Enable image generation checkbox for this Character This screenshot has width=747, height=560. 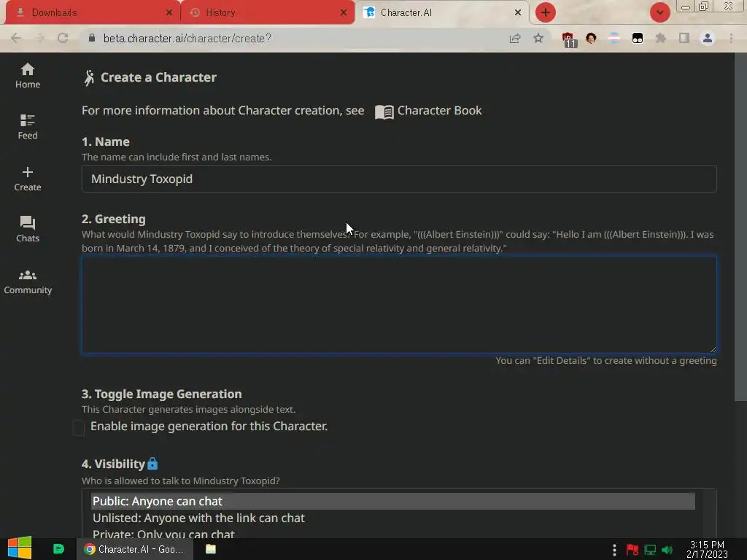pos(79,427)
